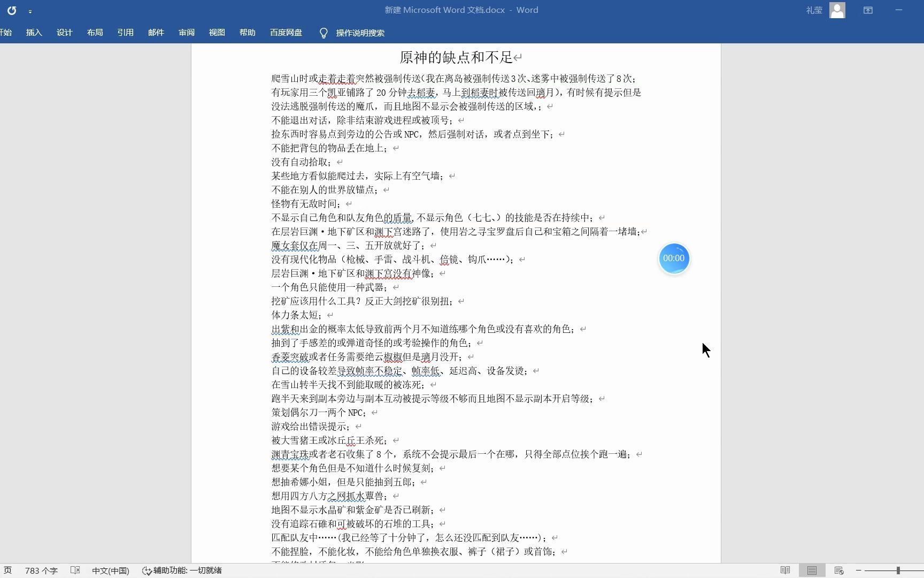Click the line 怪物有无敌时间；
Screen dimensions: 924x578
[x=306, y=204]
